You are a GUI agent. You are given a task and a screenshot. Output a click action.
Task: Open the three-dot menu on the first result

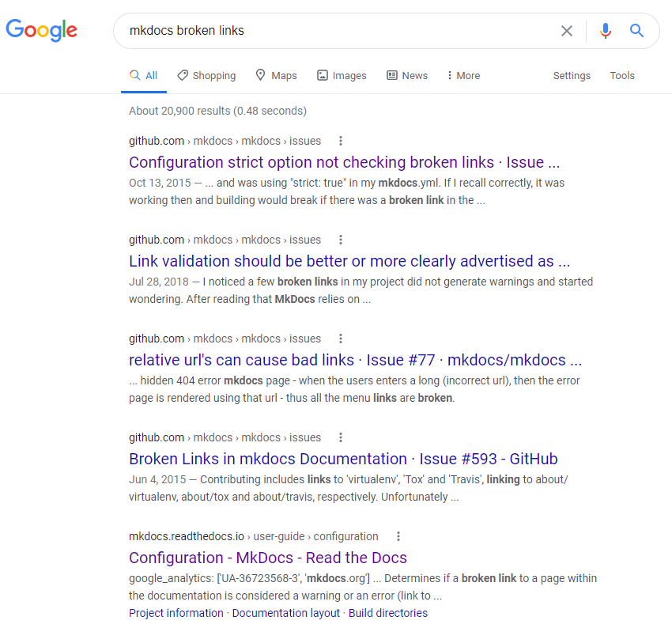[x=340, y=140]
